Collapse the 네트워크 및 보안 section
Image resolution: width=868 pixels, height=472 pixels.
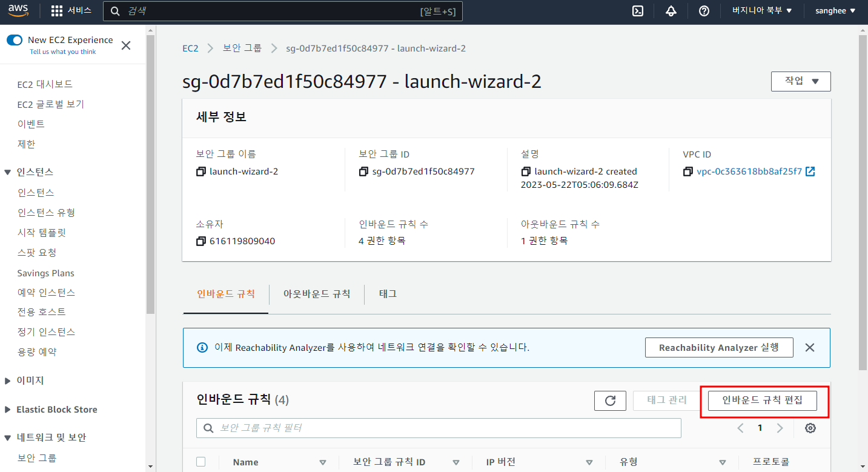8,437
